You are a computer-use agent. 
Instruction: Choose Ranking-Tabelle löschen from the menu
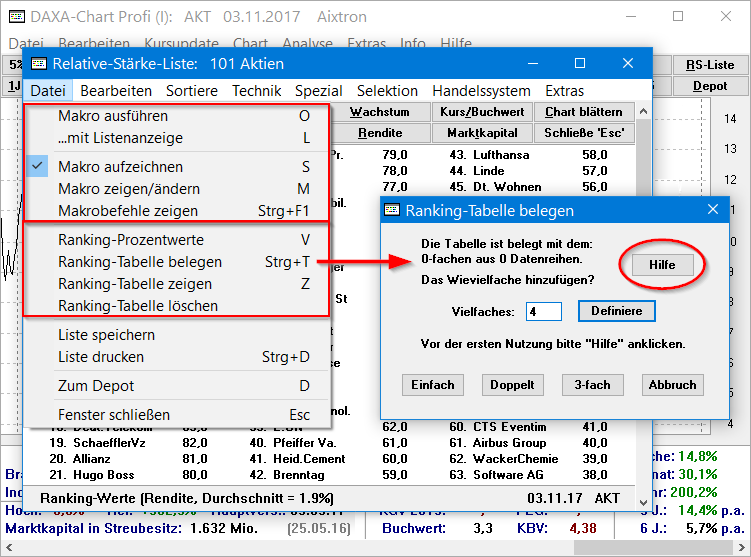click(x=138, y=306)
